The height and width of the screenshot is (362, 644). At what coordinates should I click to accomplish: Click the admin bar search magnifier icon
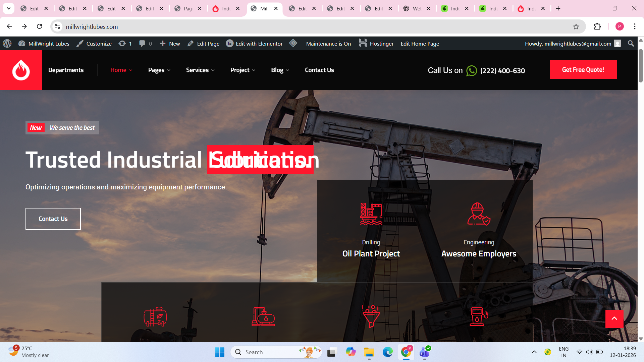click(x=631, y=44)
